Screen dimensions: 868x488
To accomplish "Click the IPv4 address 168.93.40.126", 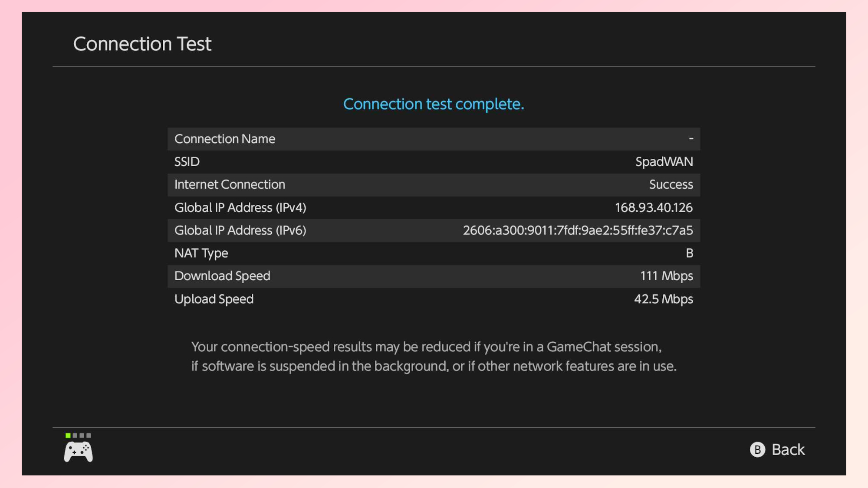I will click(654, 208).
